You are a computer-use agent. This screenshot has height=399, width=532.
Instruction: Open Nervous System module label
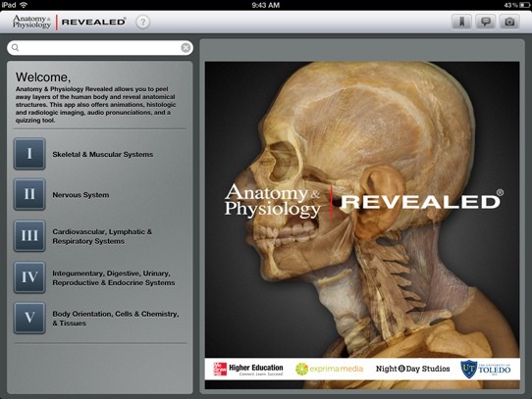click(80, 195)
